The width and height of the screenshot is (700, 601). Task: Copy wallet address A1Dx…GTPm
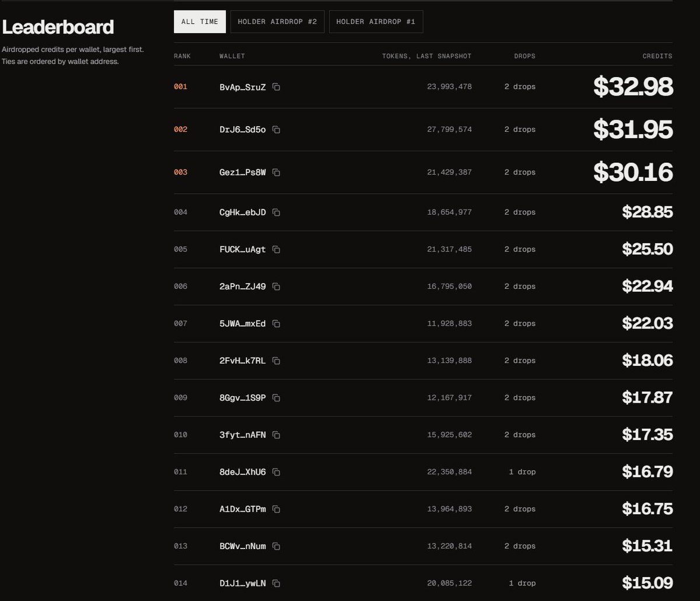tap(276, 509)
